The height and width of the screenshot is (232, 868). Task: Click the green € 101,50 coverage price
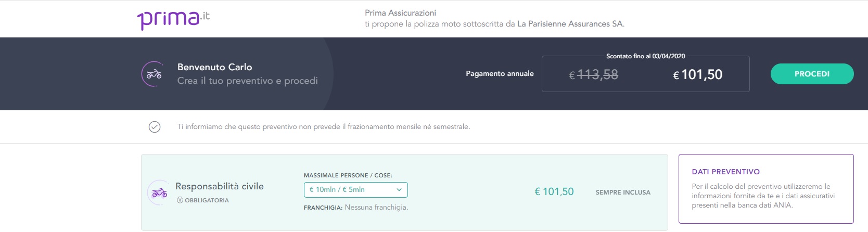pos(554,192)
